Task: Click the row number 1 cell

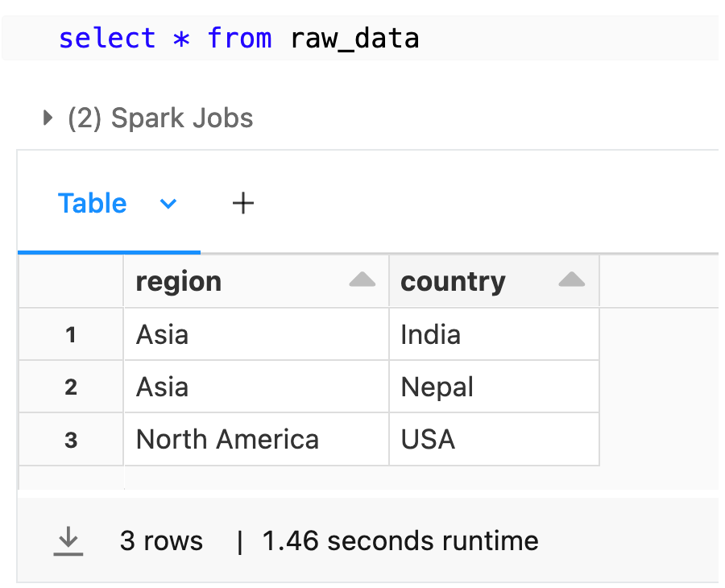Action: click(70, 333)
